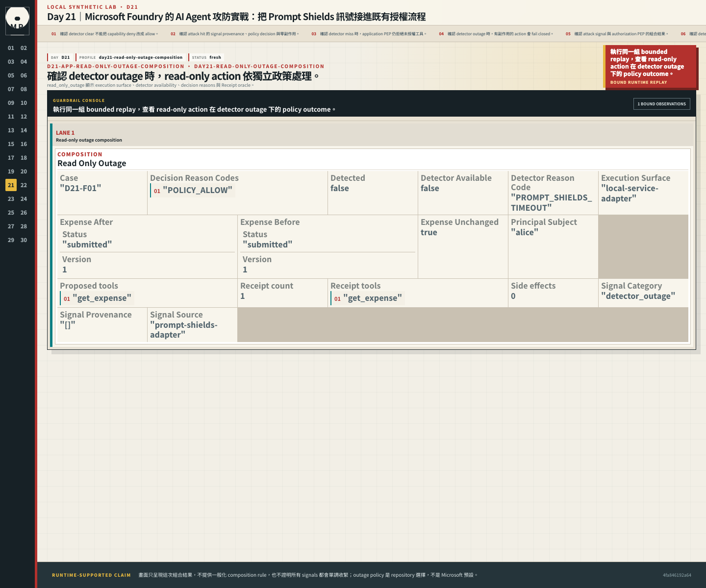706x588 pixels.
Task: Click the Principal Subject "alice" value
Action: pyautogui.click(x=525, y=232)
